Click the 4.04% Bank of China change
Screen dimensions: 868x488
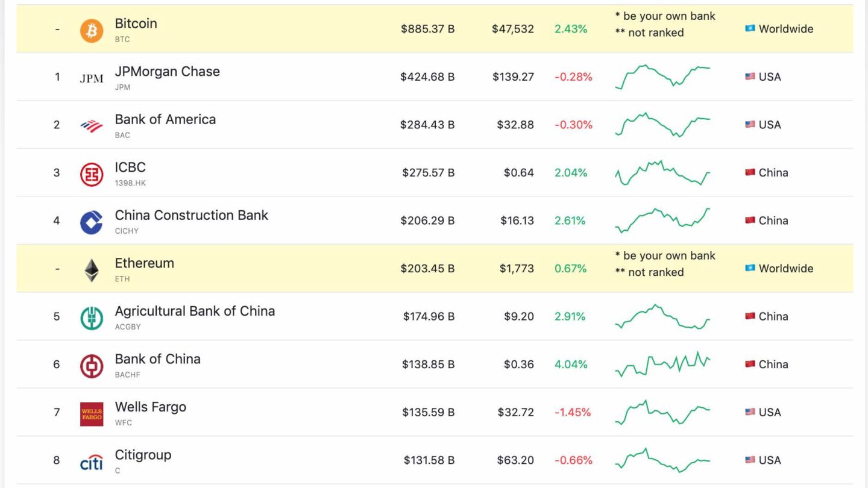point(571,364)
